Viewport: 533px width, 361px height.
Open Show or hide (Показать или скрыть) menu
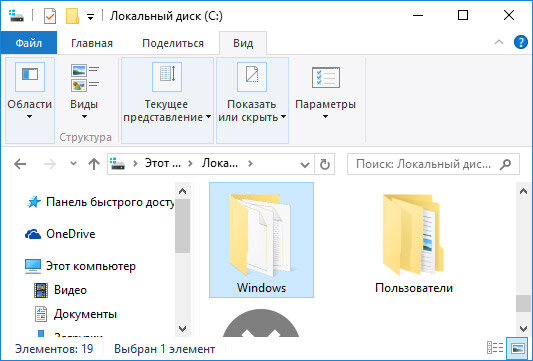pyautogui.click(x=252, y=100)
